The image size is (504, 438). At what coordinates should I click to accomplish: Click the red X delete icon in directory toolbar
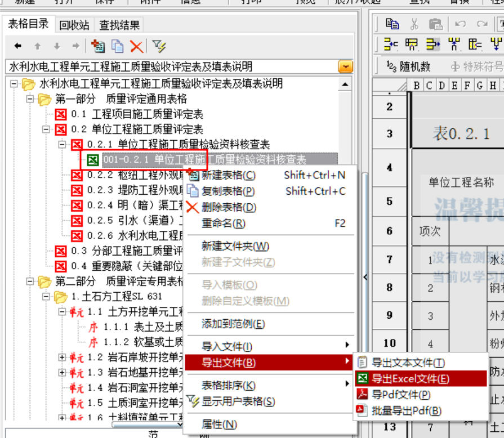pyautogui.click(x=136, y=46)
